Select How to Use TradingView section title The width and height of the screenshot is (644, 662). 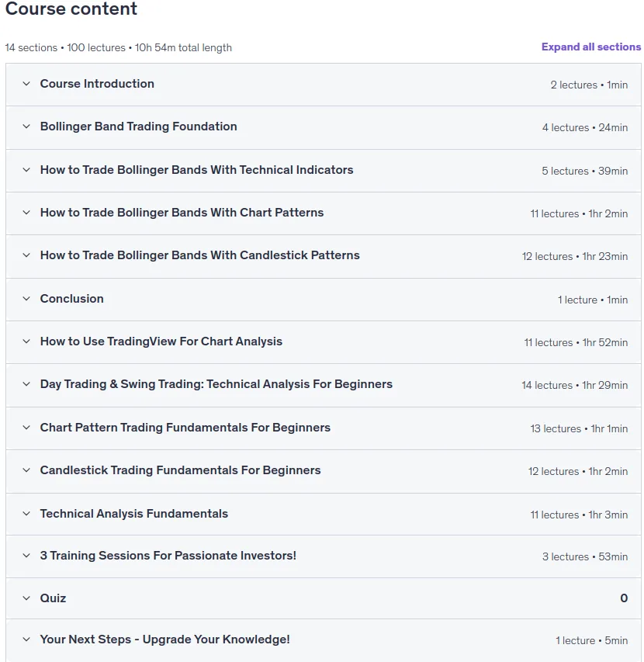point(161,341)
